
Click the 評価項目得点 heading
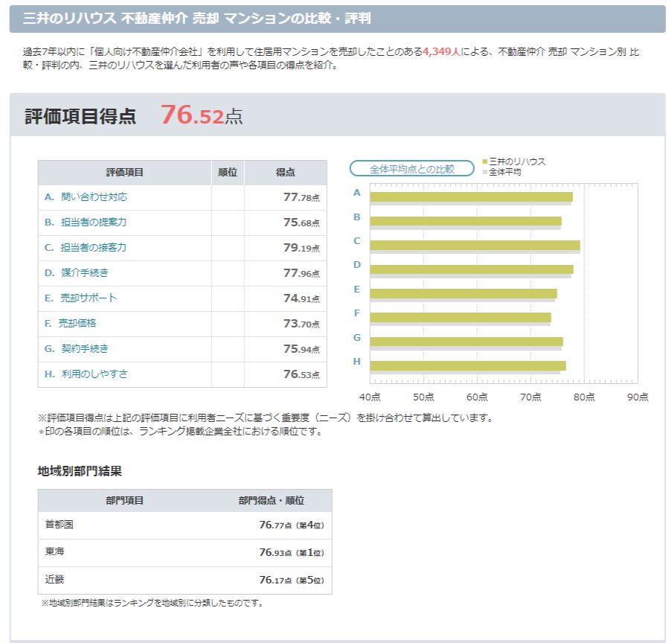80,116
